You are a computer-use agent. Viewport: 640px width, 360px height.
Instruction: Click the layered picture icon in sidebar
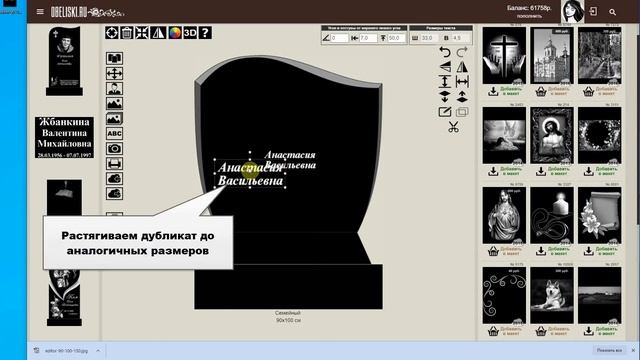pyautogui.click(x=114, y=119)
